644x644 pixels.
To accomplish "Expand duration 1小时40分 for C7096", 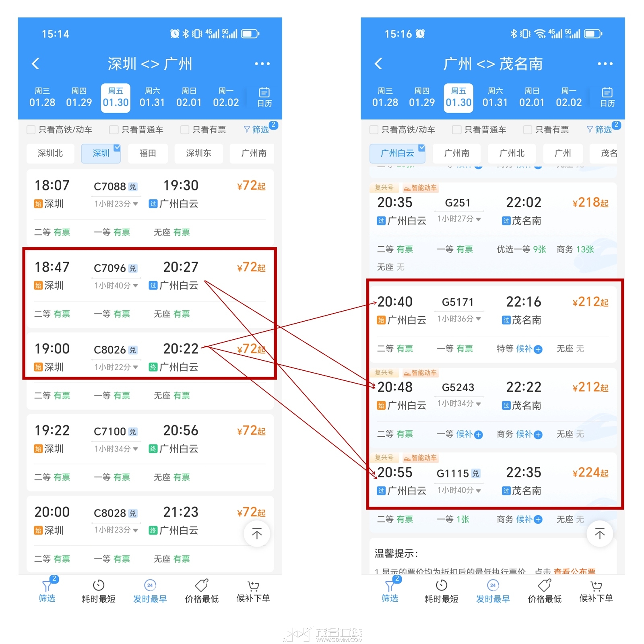I will point(116,285).
